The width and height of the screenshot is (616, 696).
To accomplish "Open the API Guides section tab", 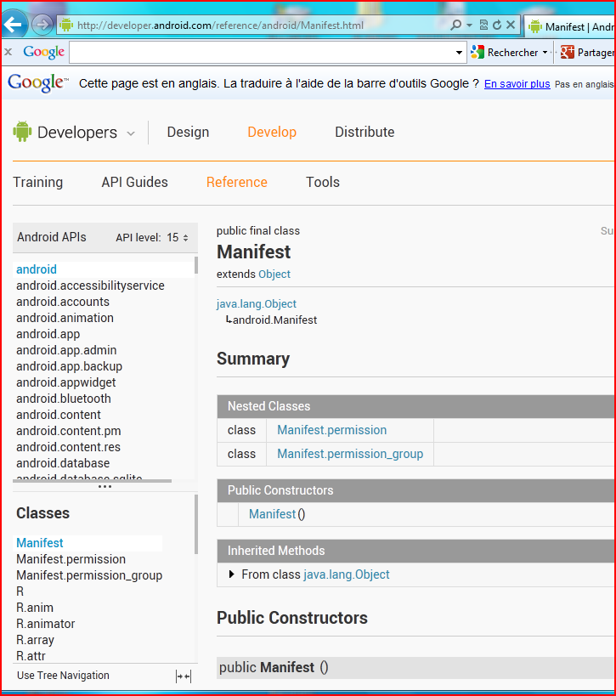I will coord(134,182).
